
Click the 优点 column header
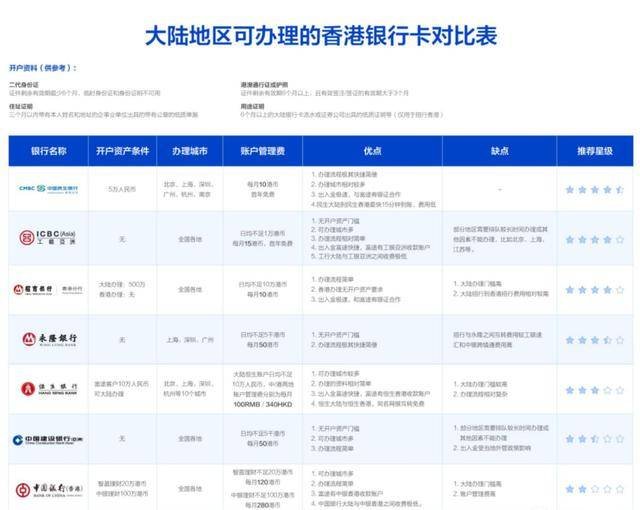[x=372, y=151]
